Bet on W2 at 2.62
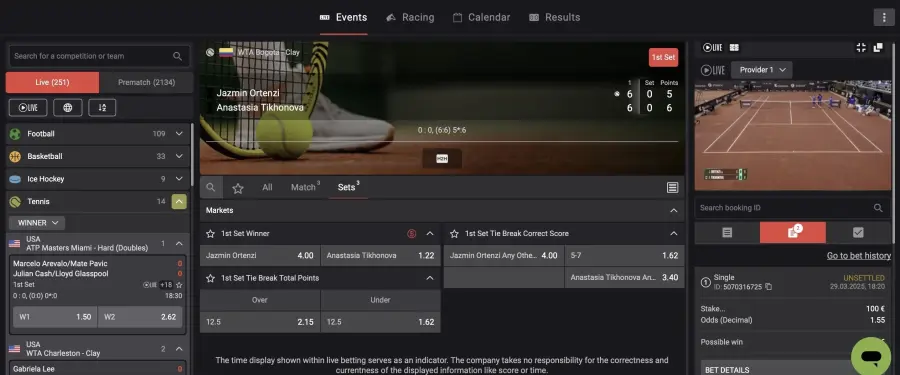Image resolution: width=900 pixels, height=375 pixels. click(140, 317)
